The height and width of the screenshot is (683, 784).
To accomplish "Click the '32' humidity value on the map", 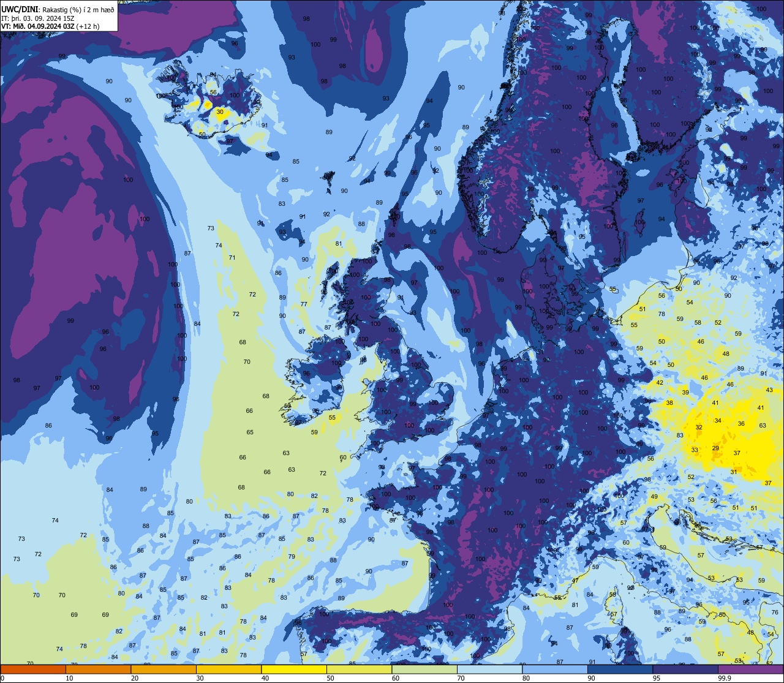I will (699, 427).
